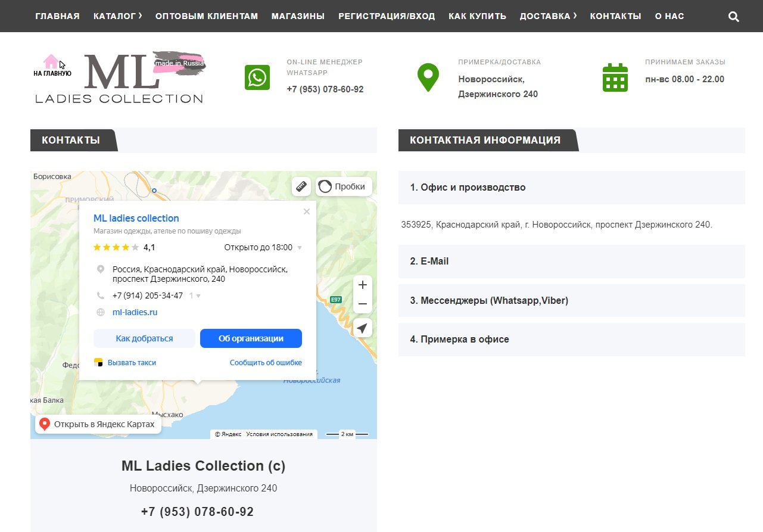Click 'Об организации' button
763x532 pixels.
click(x=251, y=338)
